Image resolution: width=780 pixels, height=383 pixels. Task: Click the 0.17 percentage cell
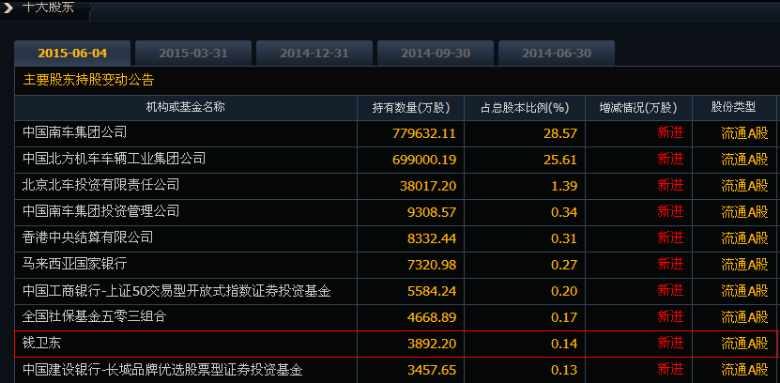(564, 317)
